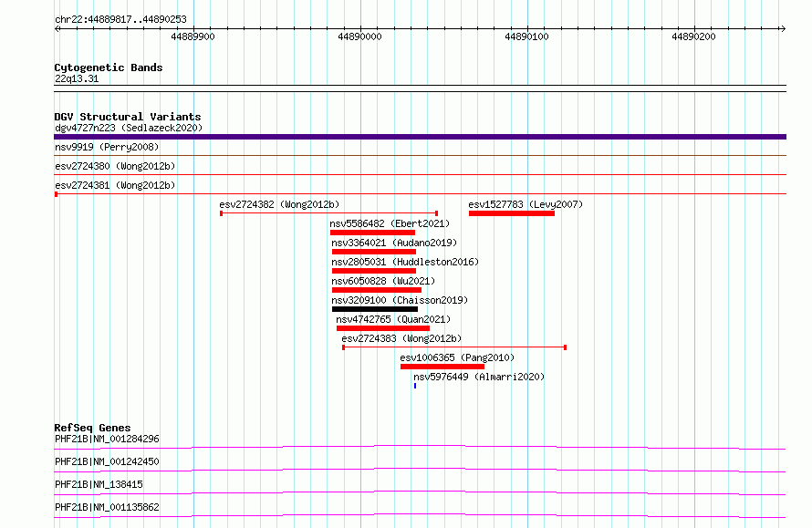The width and height of the screenshot is (812, 528).
Task: Open the nsv9919 (Perry2008) variant label
Action: click(x=107, y=147)
